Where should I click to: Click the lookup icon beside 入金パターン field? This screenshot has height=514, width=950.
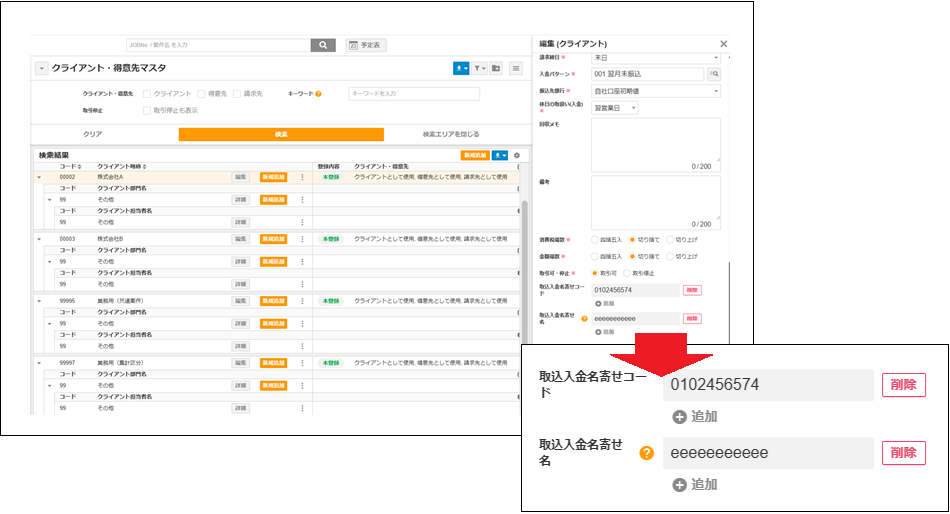714,74
